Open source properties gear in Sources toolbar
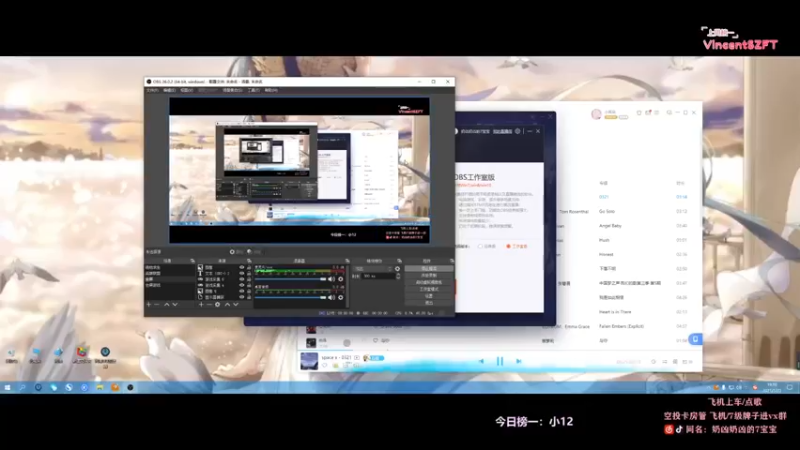Viewport: 800px width, 450px height. 217,305
